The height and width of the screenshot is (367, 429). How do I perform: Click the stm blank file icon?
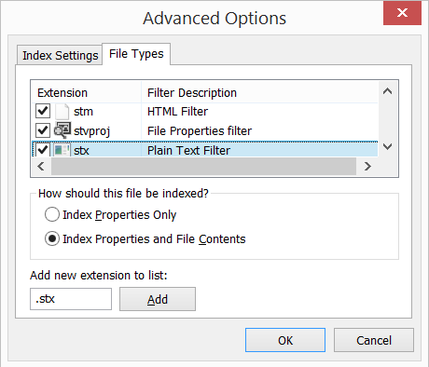pyautogui.click(x=62, y=111)
